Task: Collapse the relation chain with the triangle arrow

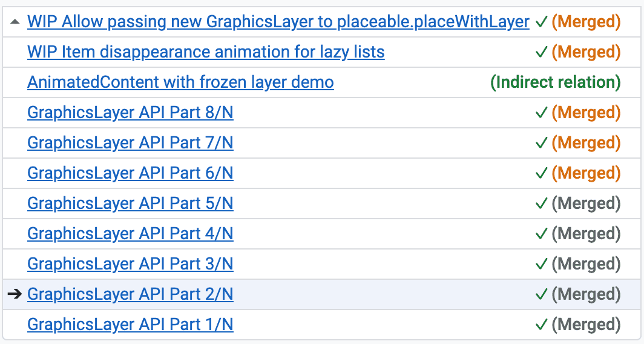Action: pos(15,22)
